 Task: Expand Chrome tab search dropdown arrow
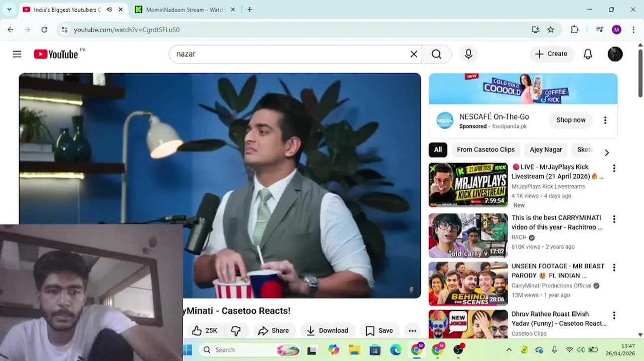tap(9, 9)
